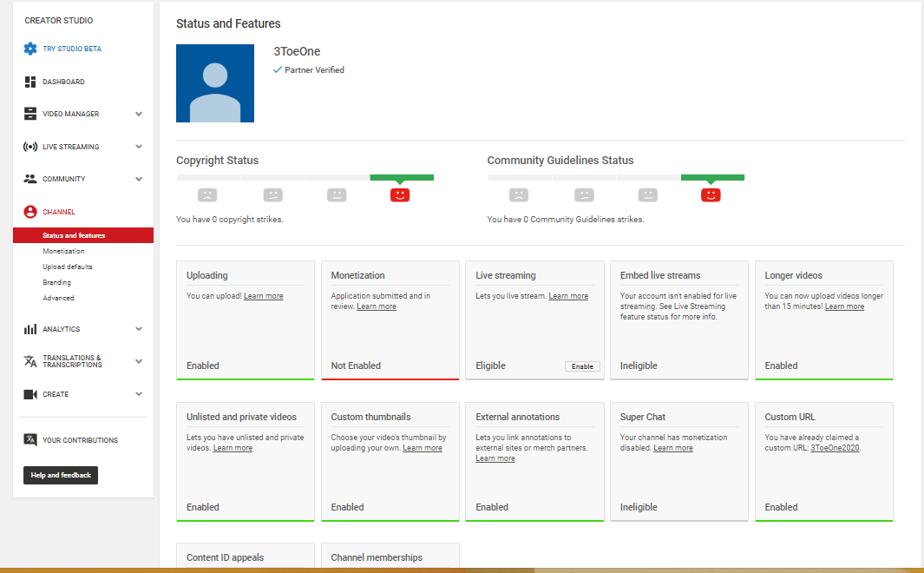Open the Try Studio Beta link

tap(72, 49)
